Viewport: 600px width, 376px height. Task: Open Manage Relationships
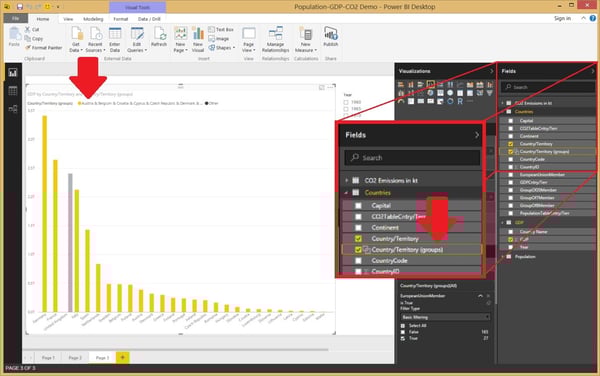click(x=276, y=39)
